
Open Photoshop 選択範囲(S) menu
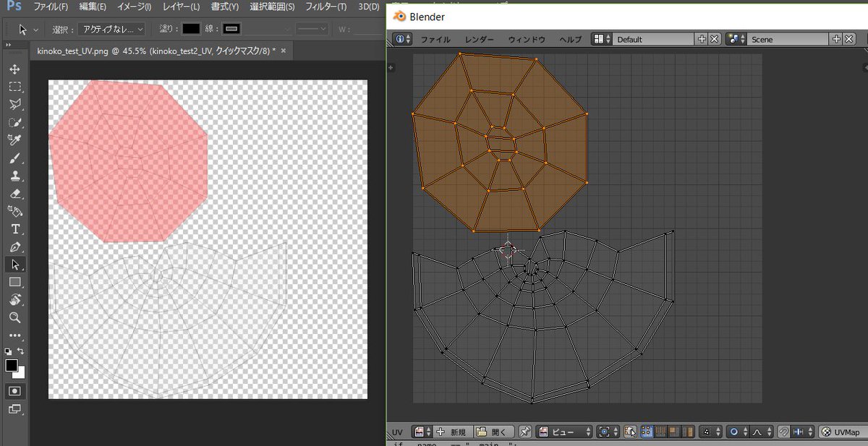[272, 7]
